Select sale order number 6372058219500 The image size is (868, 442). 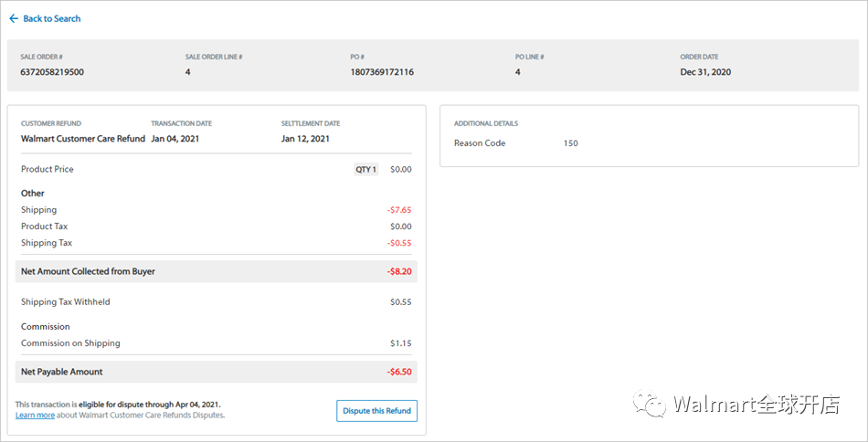pos(52,72)
